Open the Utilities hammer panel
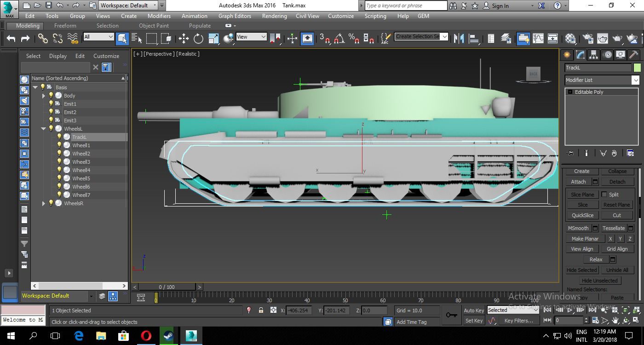Viewport: 644px width, 345px height. 634,55
